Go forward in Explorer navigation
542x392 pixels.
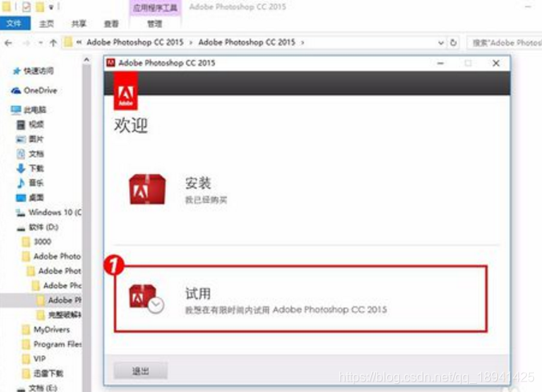click(26, 42)
